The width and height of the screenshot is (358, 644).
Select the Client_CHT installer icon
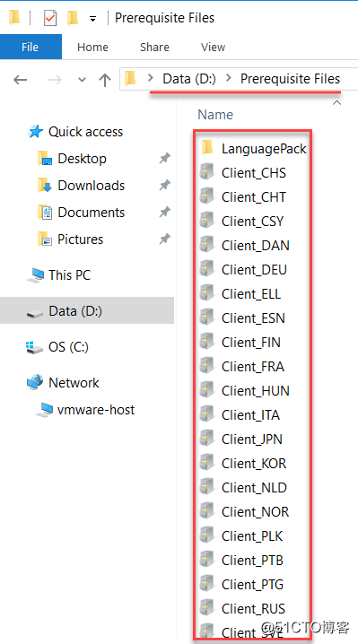[x=207, y=196]
